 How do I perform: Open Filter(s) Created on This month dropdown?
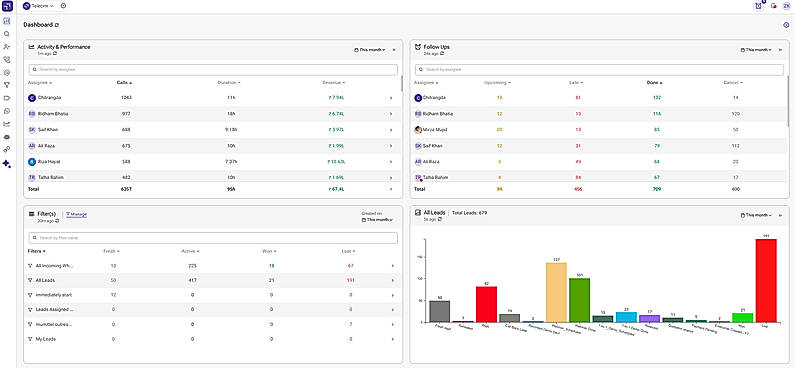[x=378, y=220]
